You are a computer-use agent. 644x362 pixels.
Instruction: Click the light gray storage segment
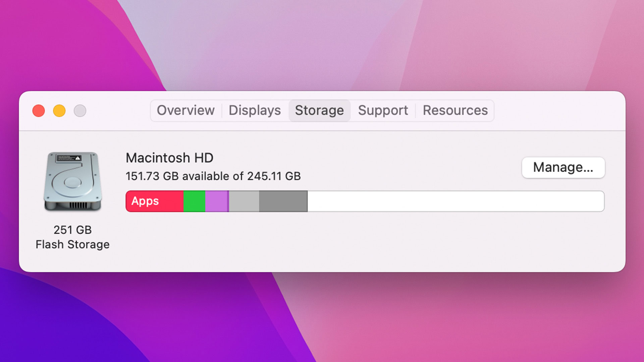244,201
